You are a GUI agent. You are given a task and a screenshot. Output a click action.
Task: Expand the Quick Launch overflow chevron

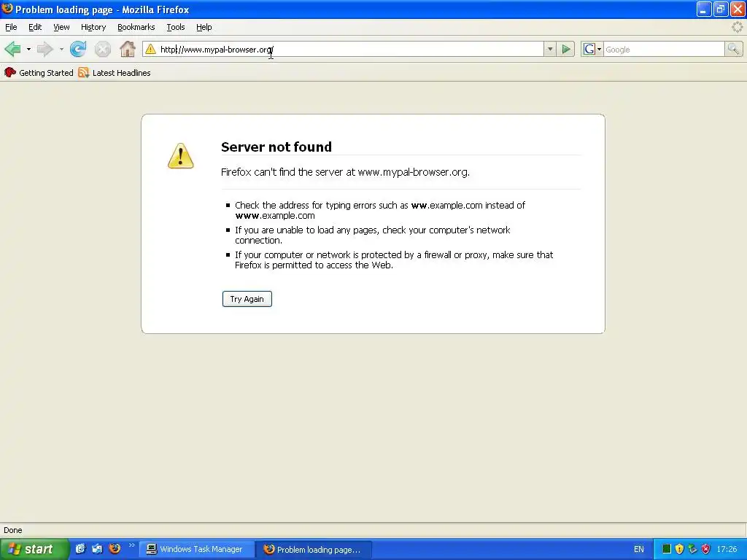[131, 545]
